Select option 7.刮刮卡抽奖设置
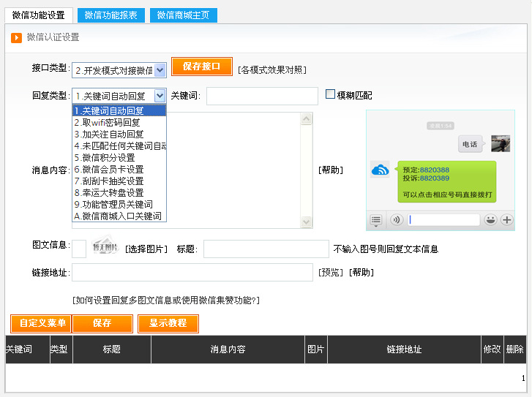 click(x=119, y=181)
